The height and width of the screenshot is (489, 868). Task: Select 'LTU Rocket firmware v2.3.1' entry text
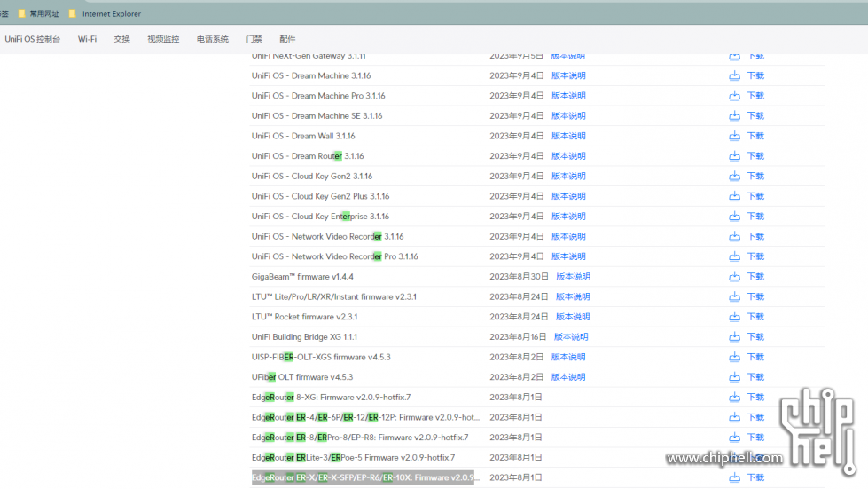304,317
